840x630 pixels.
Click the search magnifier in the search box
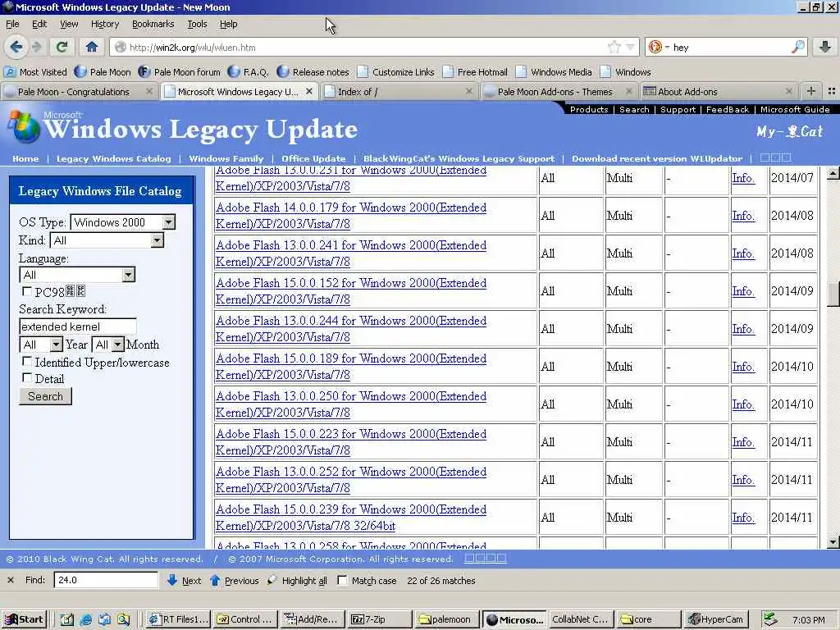click(x=797, y=47)
